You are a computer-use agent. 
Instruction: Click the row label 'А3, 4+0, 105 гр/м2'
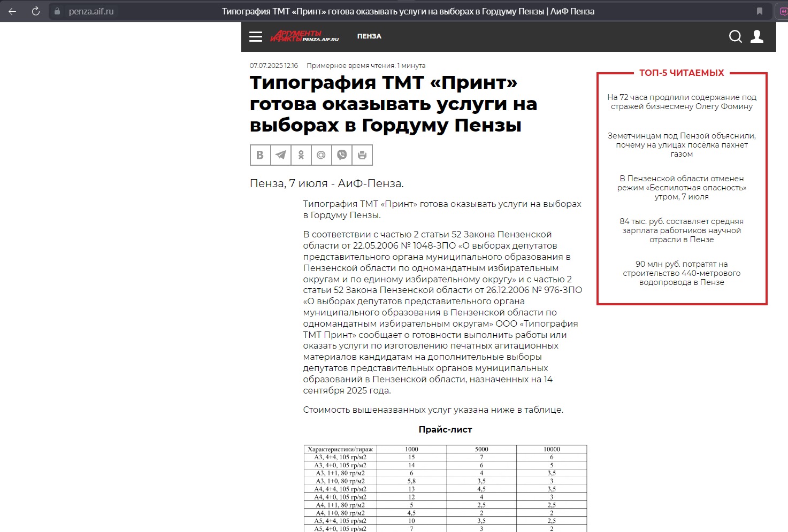click(x=340, y=465)
